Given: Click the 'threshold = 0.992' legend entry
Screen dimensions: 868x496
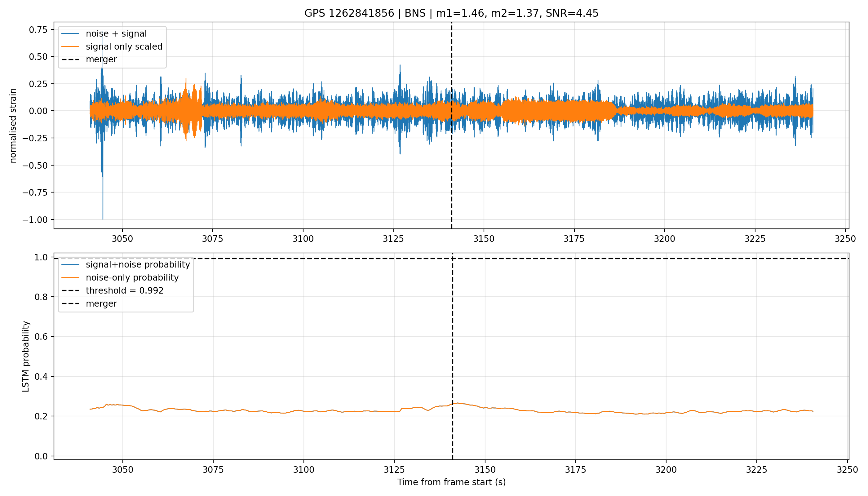Looking at the screenshot, I should [x=113, y=290].
